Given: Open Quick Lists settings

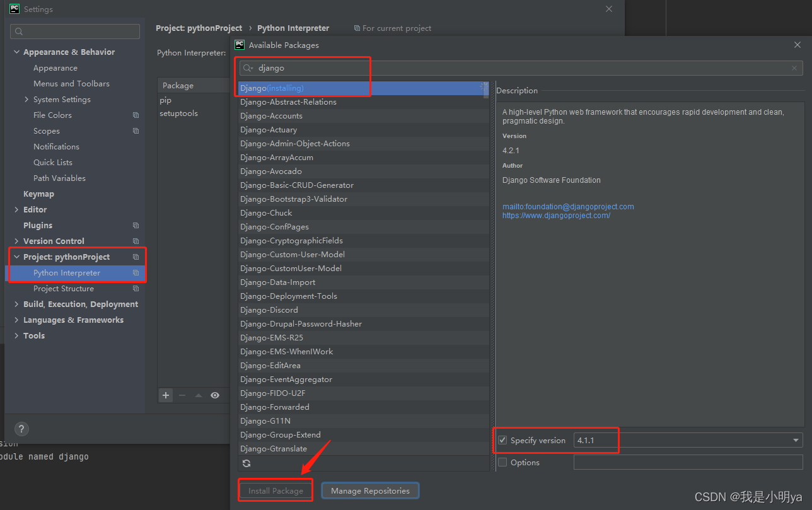Looking at the screenshot, I should pos(53,163).
